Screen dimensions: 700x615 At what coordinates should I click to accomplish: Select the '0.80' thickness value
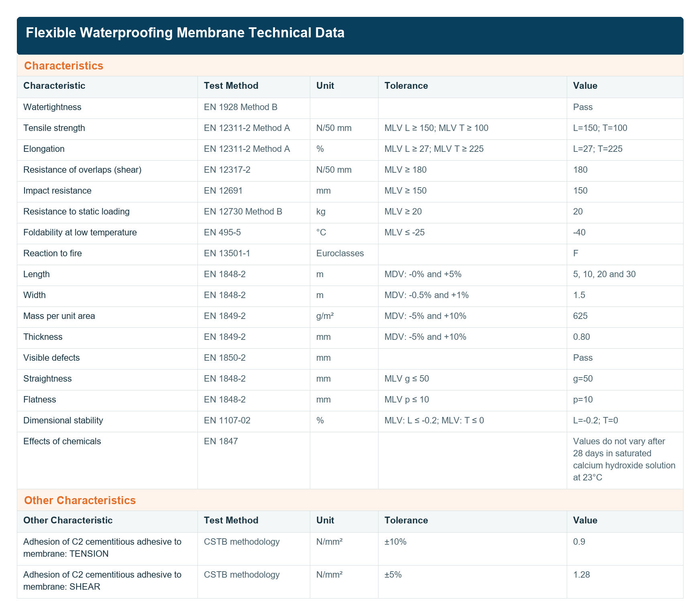pos(582,337)
